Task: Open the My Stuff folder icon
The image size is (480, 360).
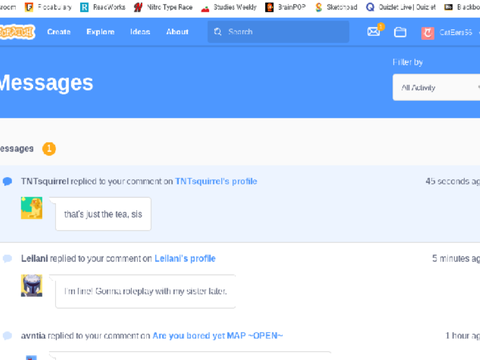Action: click(x=400, y=32)
